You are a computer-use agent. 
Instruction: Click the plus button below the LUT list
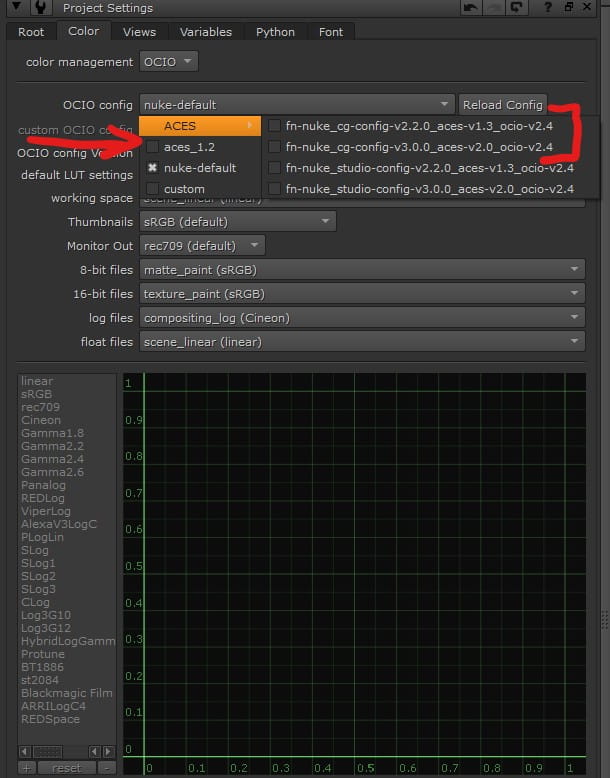point(27,768)
